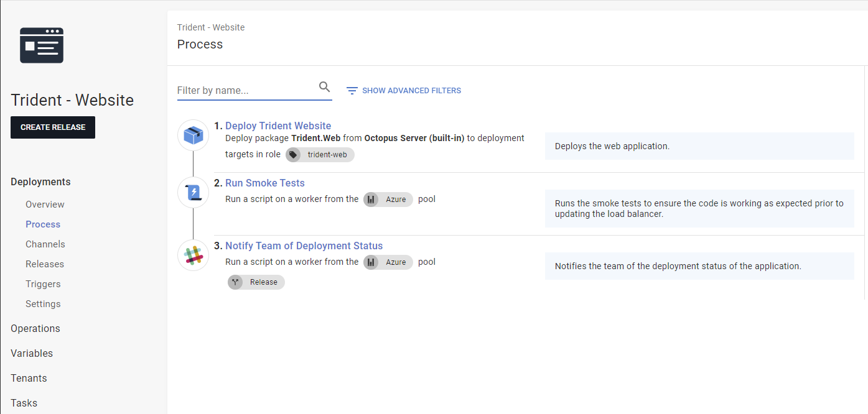
Task: Select the Slack icon on the notify step
Action: coord(193,255)
